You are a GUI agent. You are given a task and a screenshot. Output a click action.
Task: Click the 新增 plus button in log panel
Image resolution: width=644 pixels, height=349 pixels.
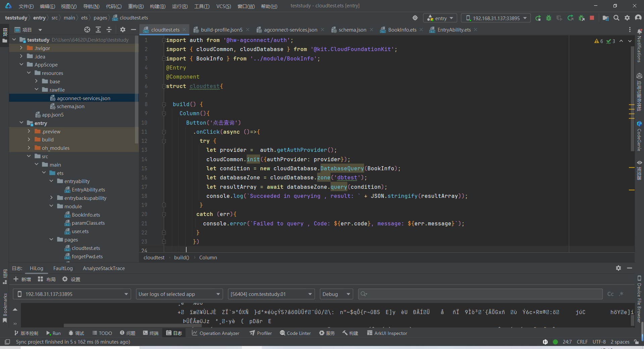(22, 279)
